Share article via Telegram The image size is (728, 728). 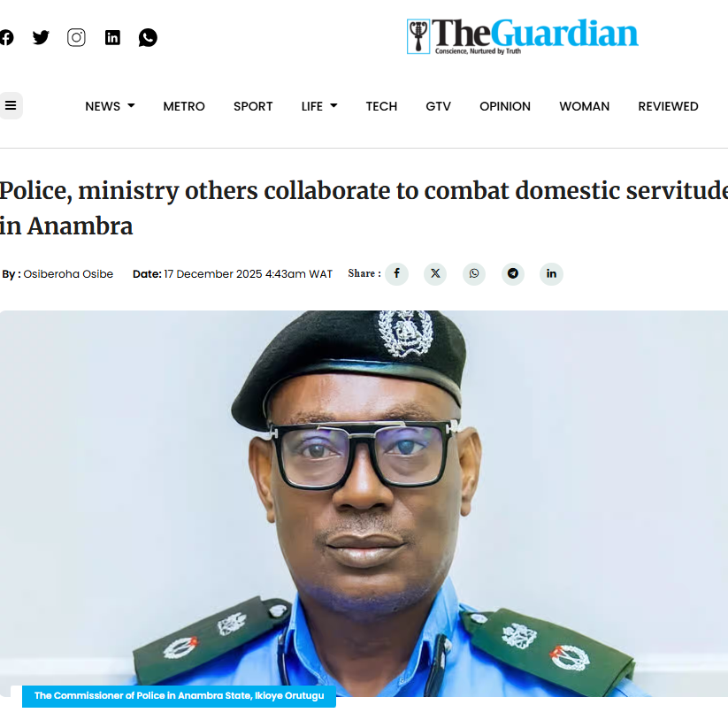click(512, 273)
